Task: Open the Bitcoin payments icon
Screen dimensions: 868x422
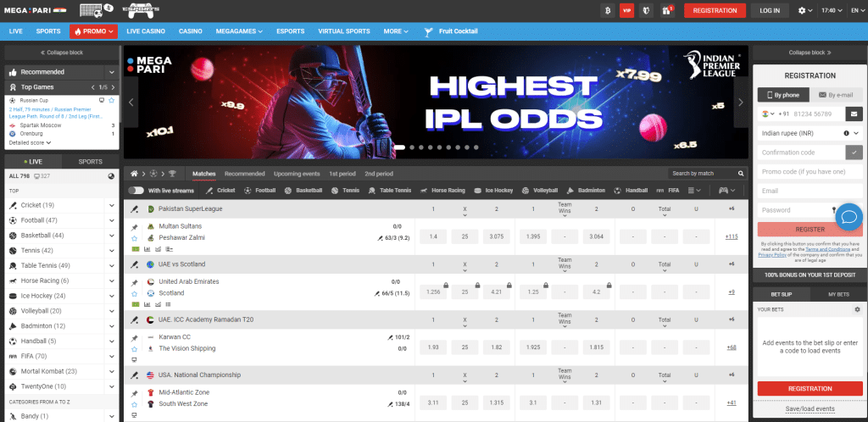Action: 607,10
